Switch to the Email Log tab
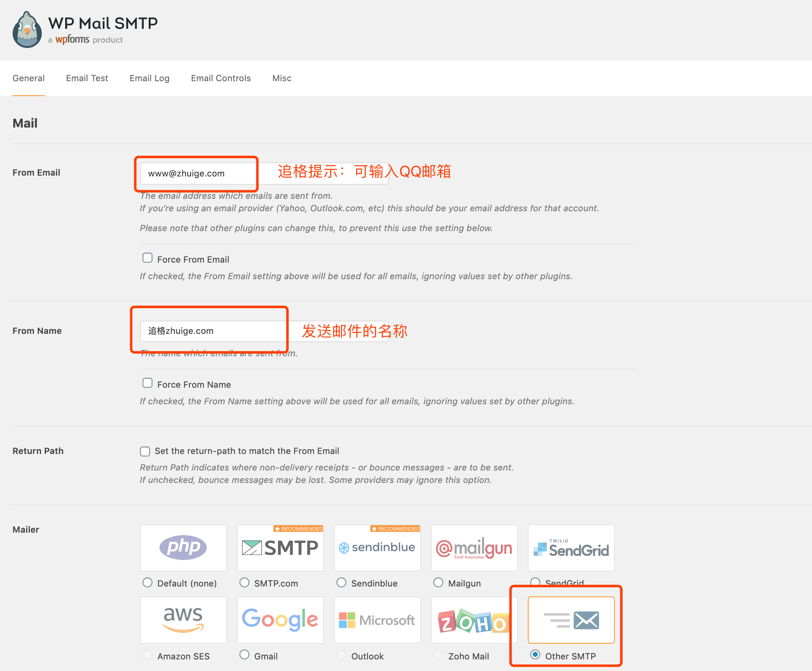 click(x=149, y=78)
